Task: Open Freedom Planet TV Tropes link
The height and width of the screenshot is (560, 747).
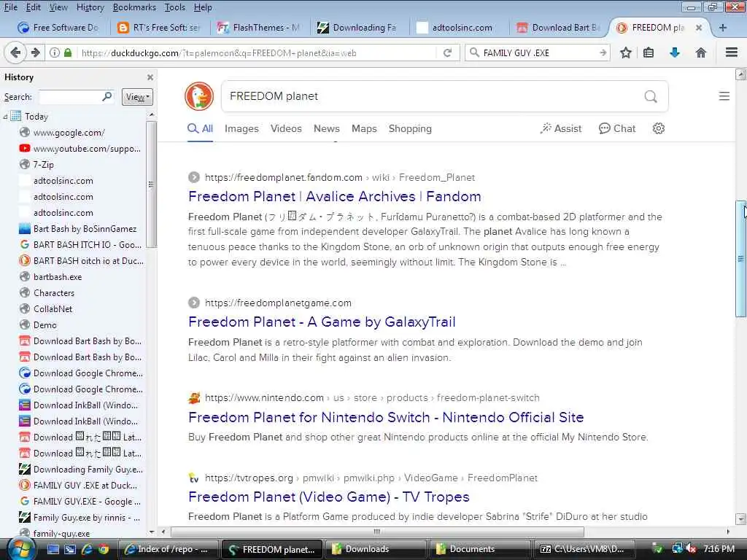Action: pyautogui.click(x=329, y=497)
